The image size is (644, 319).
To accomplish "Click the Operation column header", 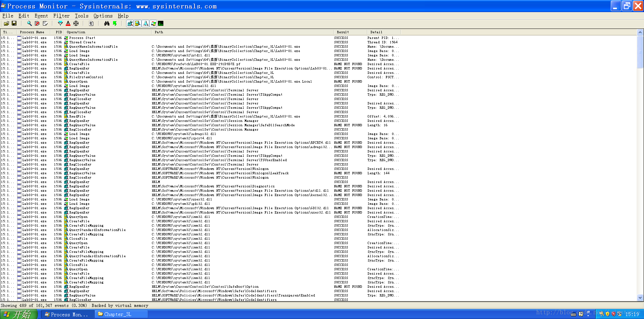I will (x=107, y=32).
